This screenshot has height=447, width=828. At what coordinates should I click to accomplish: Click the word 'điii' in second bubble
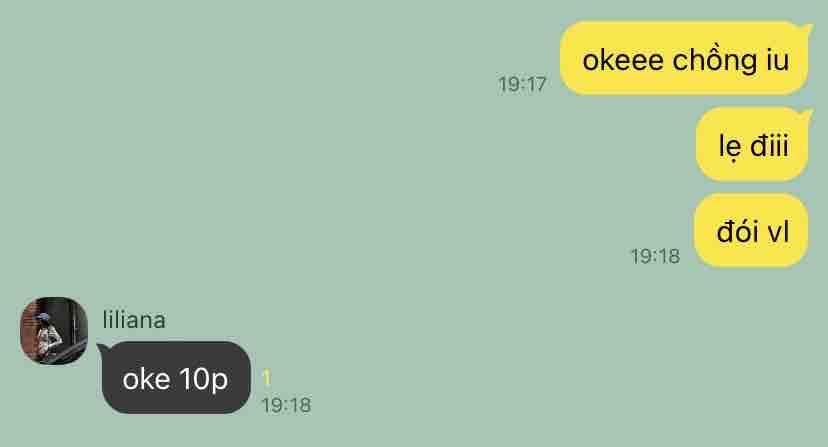tap(769, 145)
